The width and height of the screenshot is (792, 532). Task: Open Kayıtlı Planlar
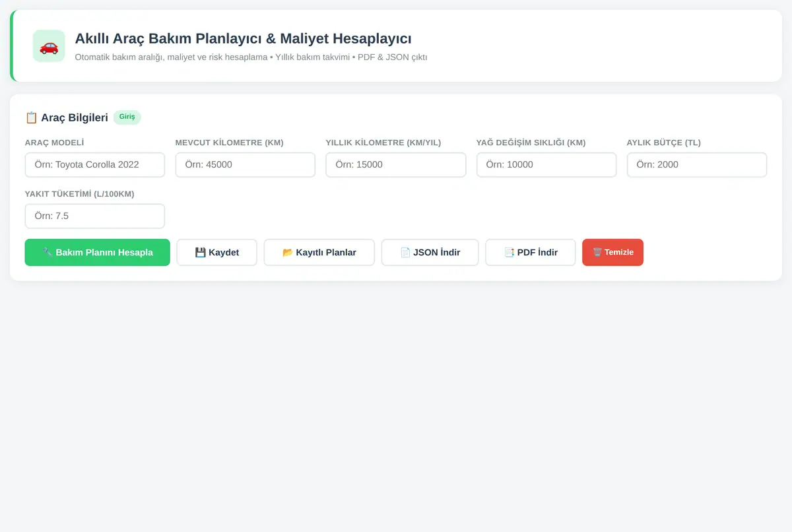(x=319, y=252)
